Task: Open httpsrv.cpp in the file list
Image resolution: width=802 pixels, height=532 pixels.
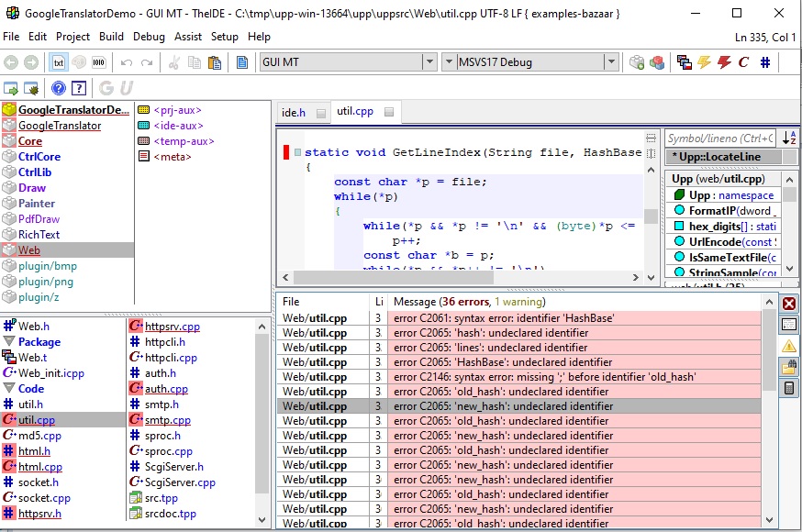Action: point(172,326)
